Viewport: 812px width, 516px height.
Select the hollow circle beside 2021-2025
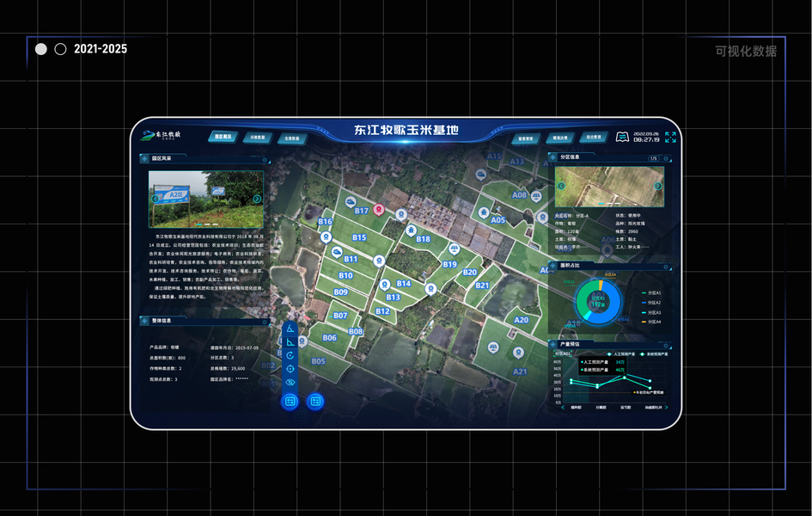[x=61, y=49]
